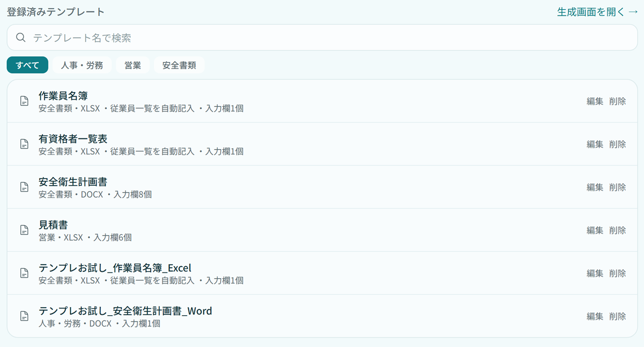Edit テンプレお試し_作業員名簿_Excel template

[595, 273]
